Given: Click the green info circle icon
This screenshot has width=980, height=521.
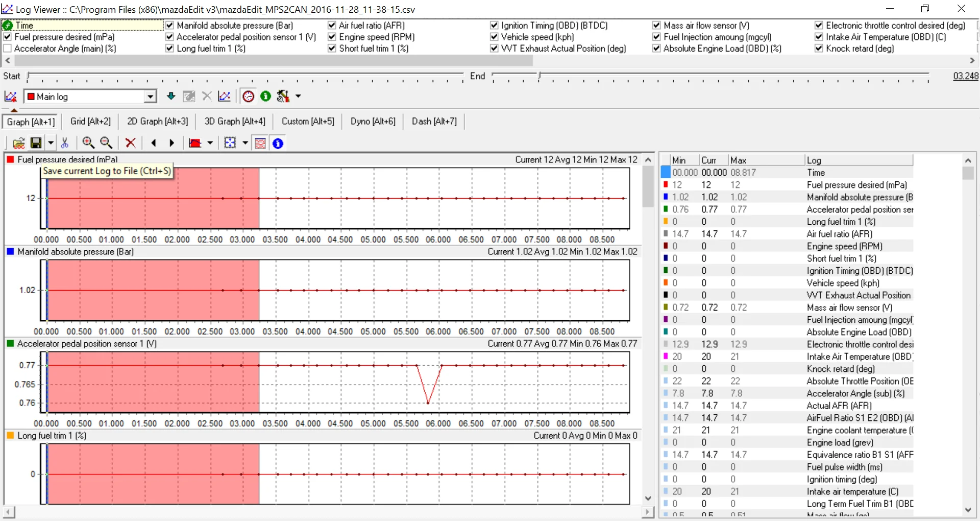Looking at the screenshot, I should pos(265,96).
